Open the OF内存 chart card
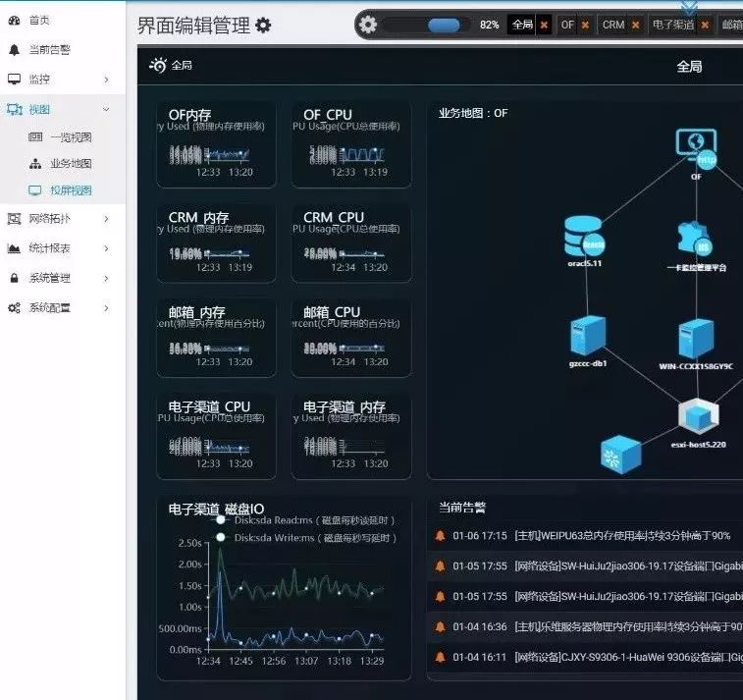This screenshot has width=743, height=700. pos(216,144)
